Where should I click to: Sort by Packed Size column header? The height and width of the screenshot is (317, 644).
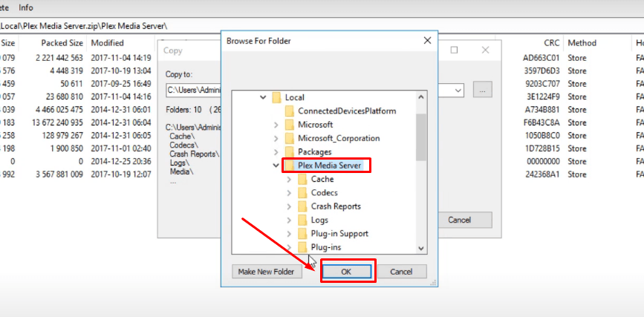coord(62,43)
